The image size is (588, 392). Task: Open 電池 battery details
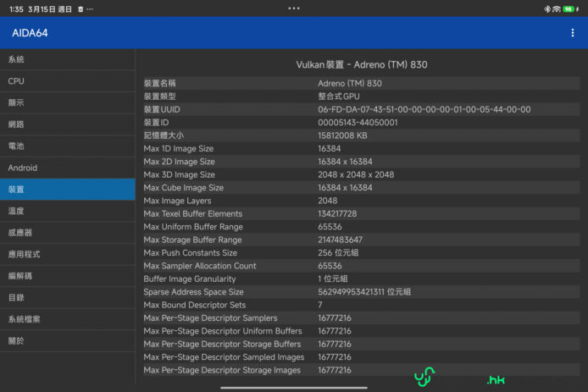[x=68, y=146]
